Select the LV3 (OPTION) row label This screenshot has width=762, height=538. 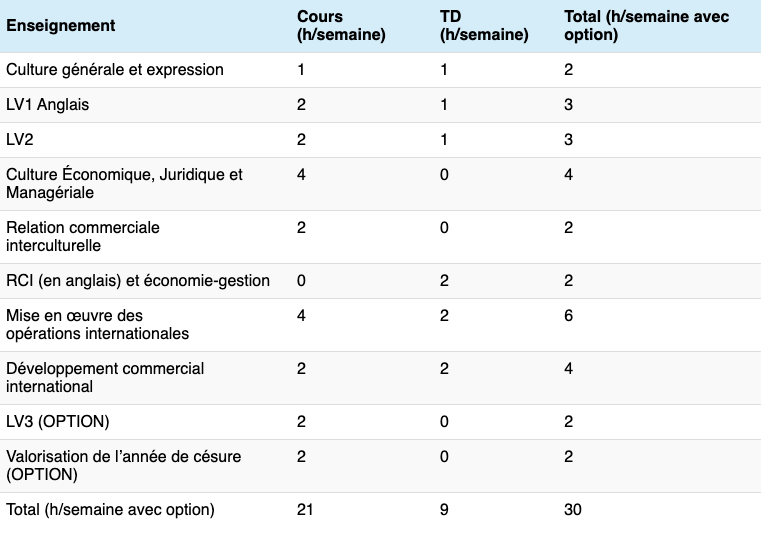pos(58,421)
